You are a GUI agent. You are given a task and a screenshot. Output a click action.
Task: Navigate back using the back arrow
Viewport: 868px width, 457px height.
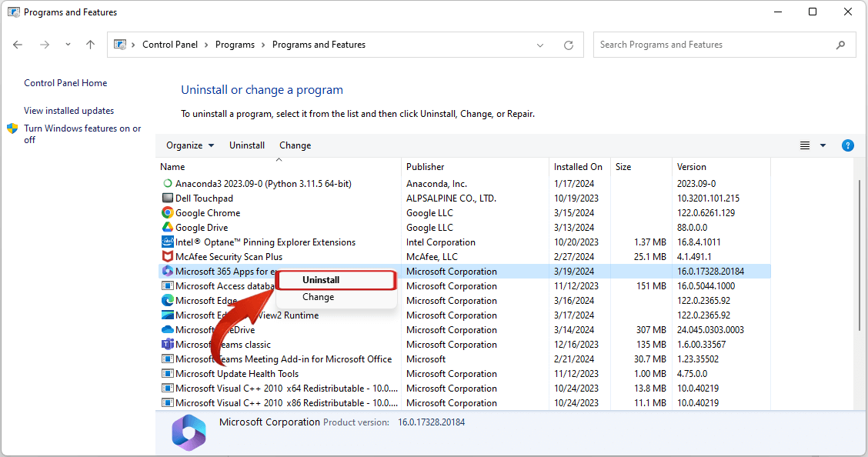(x=17, y=45)
